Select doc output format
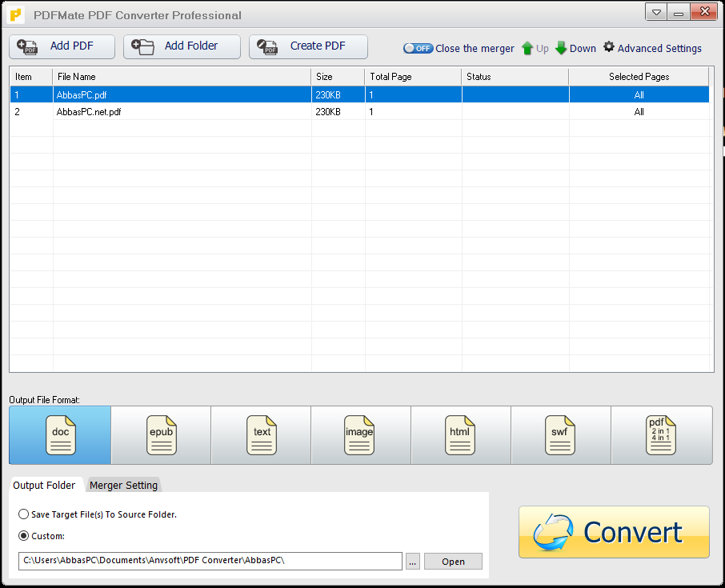Image resolution: width=725 pixels, height=588 pixels. [x=60, y=435]
